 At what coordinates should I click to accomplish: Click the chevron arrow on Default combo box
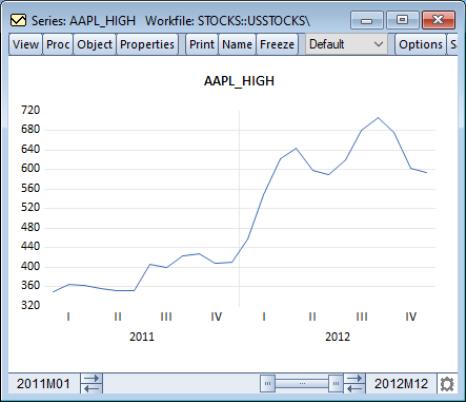click(378, 44)
